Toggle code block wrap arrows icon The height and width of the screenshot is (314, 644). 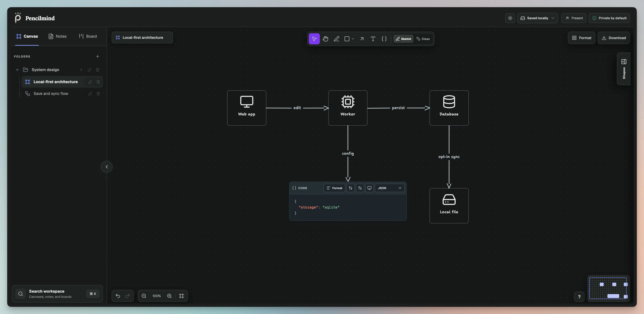click(x=351, y=188)
